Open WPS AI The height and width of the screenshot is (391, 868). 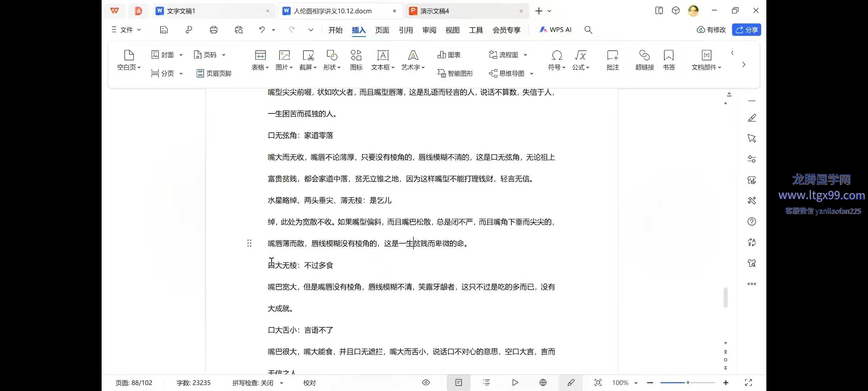(x=556, y=30)
